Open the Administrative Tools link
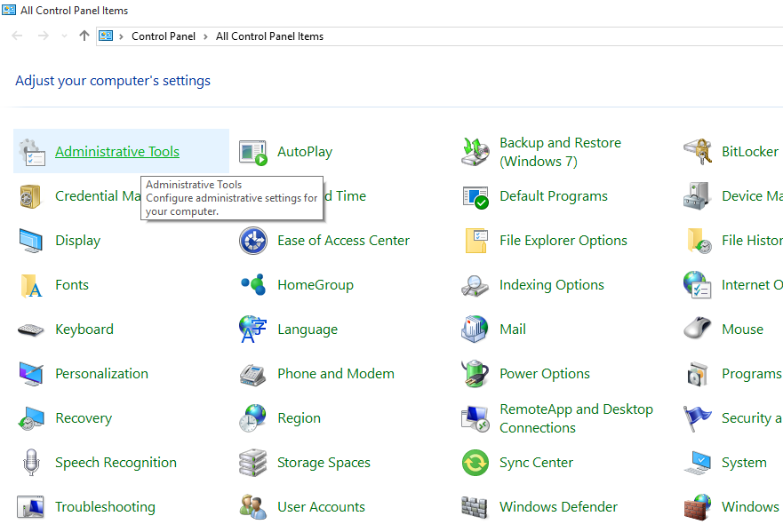 pos(116,152)
